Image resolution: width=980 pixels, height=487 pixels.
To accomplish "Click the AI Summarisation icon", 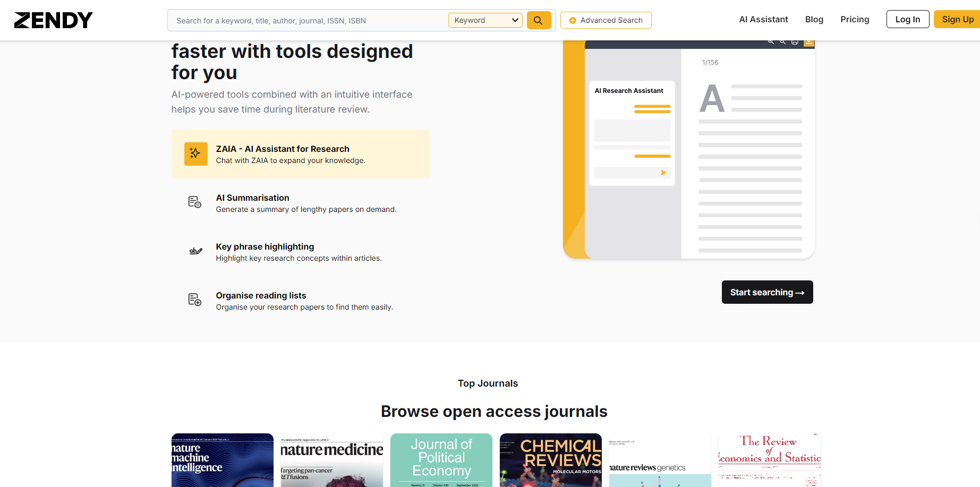I will [x=195, y=202].
